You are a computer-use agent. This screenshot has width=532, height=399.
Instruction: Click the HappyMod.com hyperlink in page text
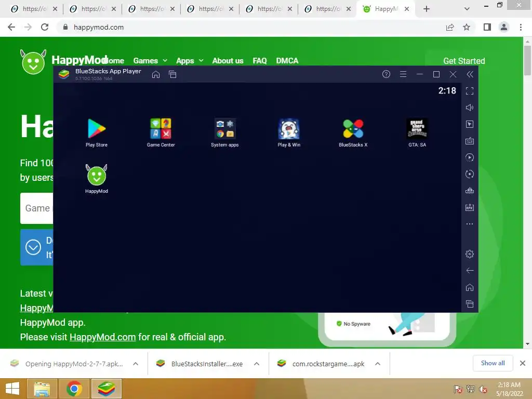102,337
